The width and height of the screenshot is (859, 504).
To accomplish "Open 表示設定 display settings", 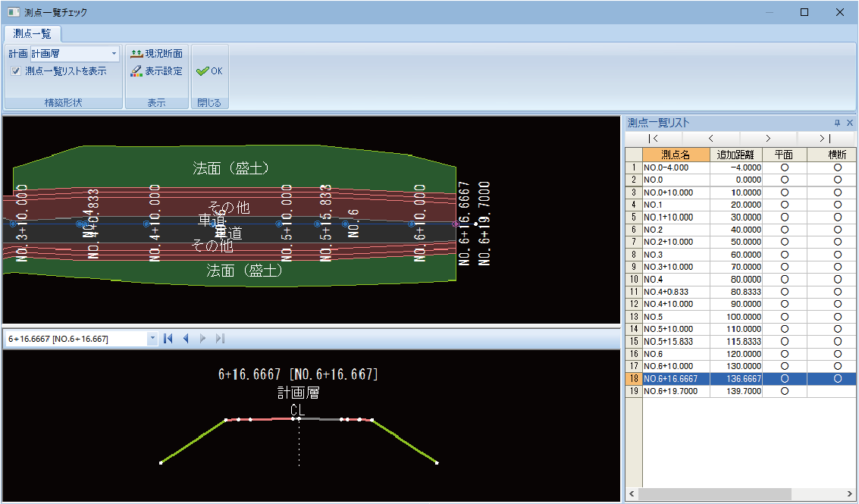I will 157,71.
